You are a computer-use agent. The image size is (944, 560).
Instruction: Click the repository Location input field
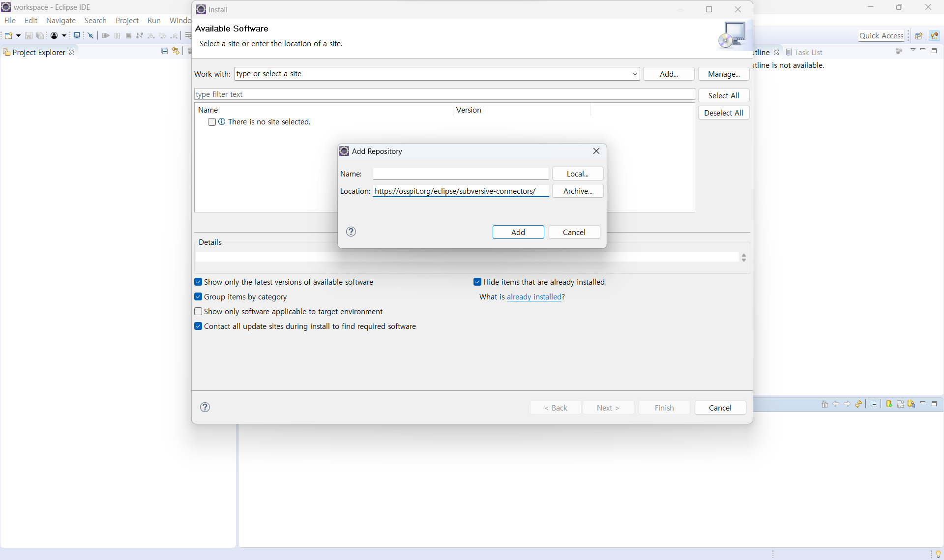pyautogui.click(x=461, y=191)
